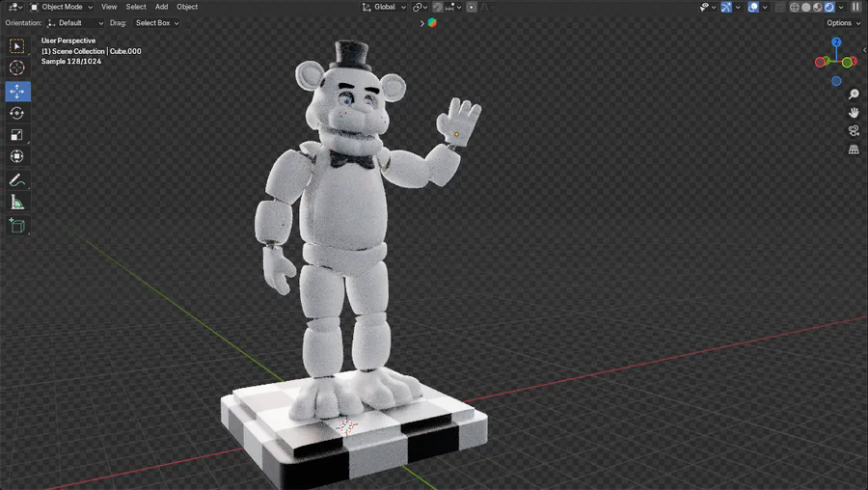Click the 3D cursor on the base

pos(347,425)
